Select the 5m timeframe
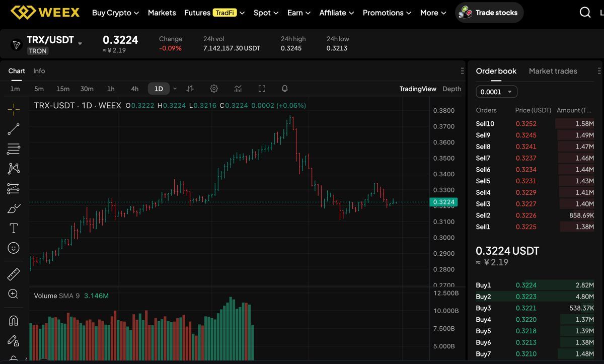Image resolution: width=604 pixels, height=364 pixels. click(39, 89)
